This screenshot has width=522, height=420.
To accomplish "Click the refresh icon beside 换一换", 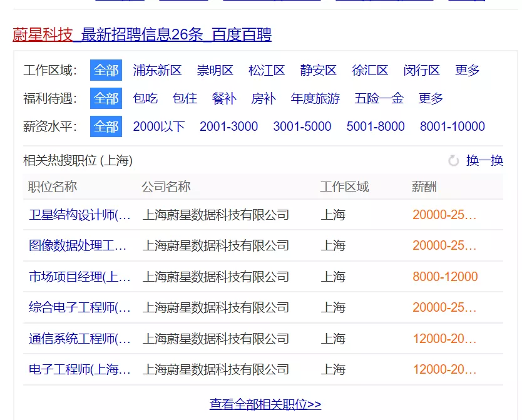I will pyautogui.click(x=454, y=161).
